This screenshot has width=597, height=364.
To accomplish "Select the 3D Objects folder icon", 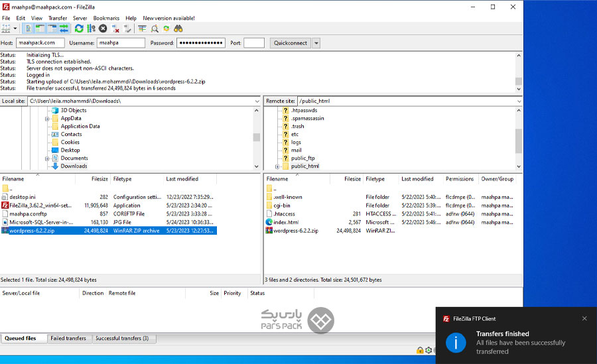I will pos(55,111).
